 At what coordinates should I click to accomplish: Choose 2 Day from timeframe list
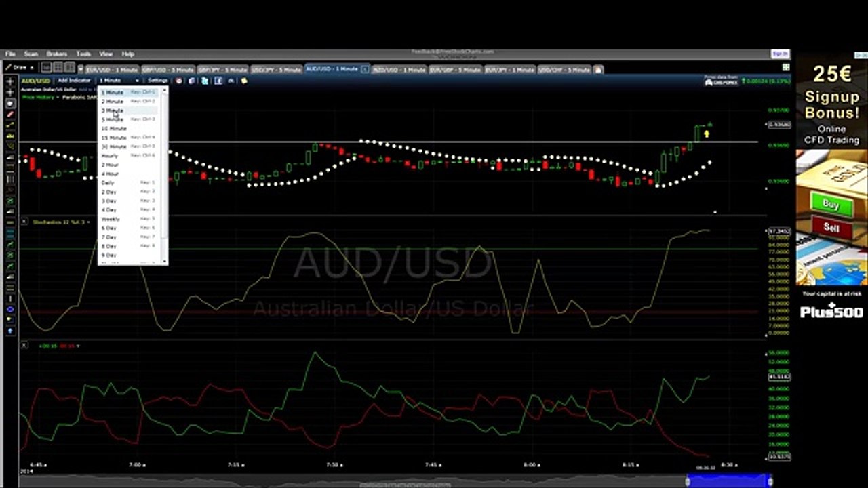click(x=129, y=192)
